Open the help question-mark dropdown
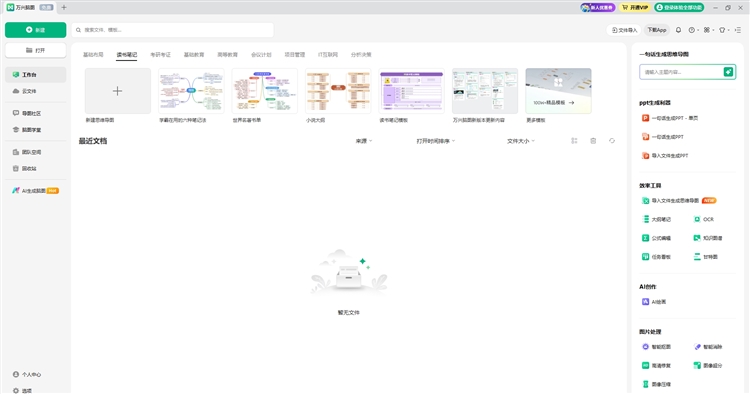Viewport: 750px width, 394px height. [694, 30]
